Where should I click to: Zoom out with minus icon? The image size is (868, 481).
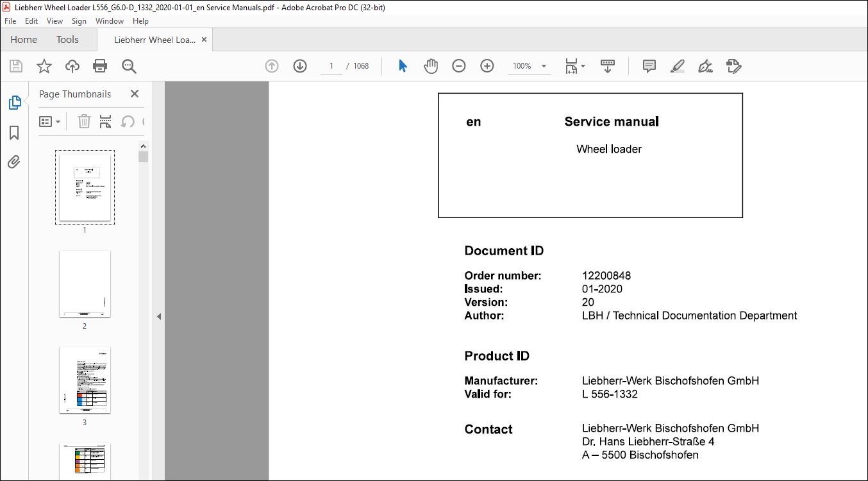coord(459,66)
